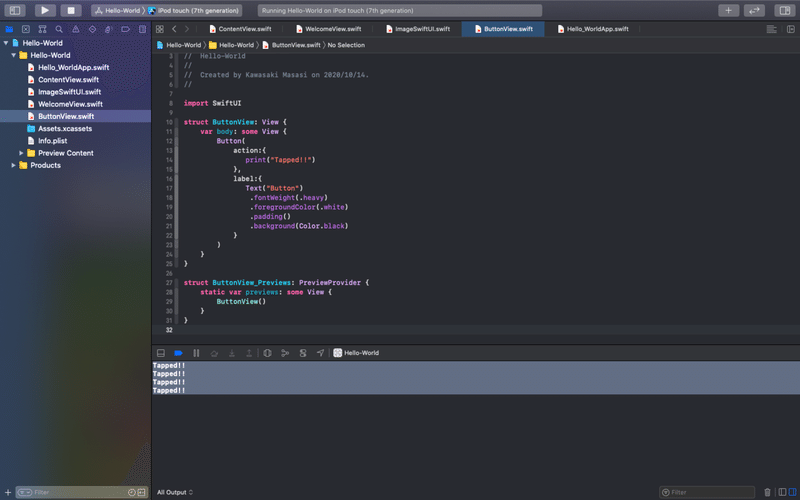
Task: Open the Breakpoint navigator icon
Action: click(125, 29)
